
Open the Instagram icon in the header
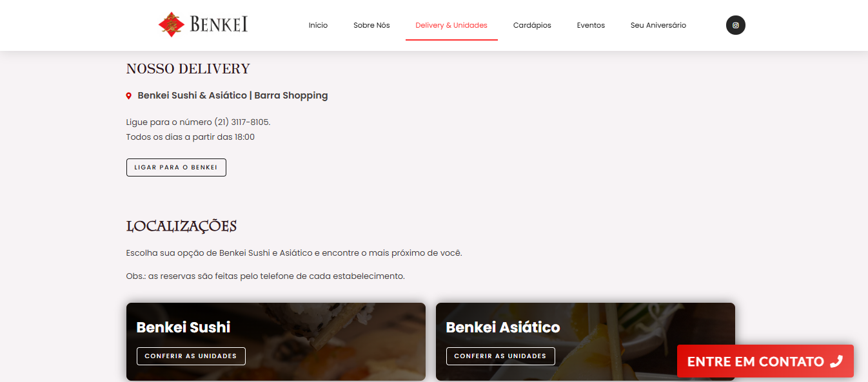pyautogui.click(x=735, y=25)
